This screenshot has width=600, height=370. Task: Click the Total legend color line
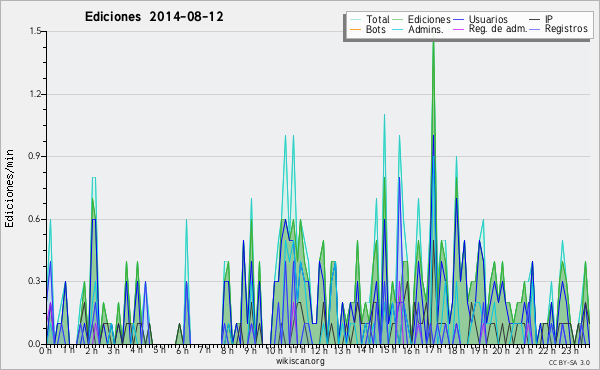coord(355,20)
